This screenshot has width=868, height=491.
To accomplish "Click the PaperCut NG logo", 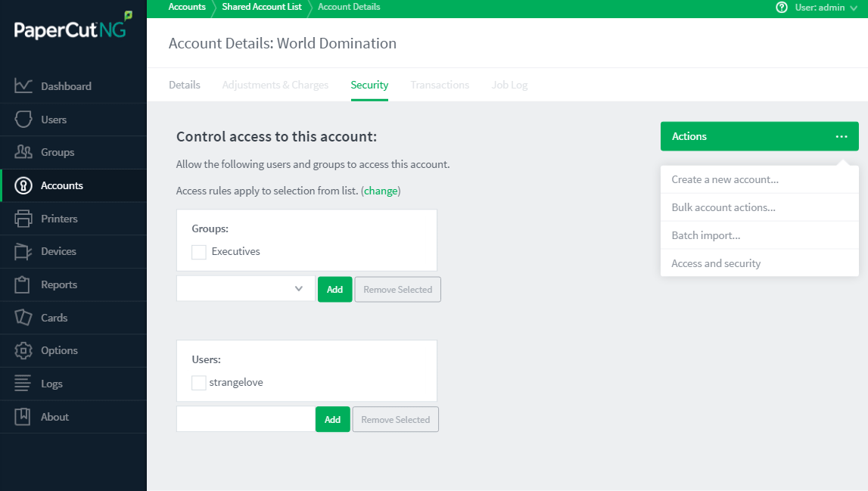I will click(73, 26).
